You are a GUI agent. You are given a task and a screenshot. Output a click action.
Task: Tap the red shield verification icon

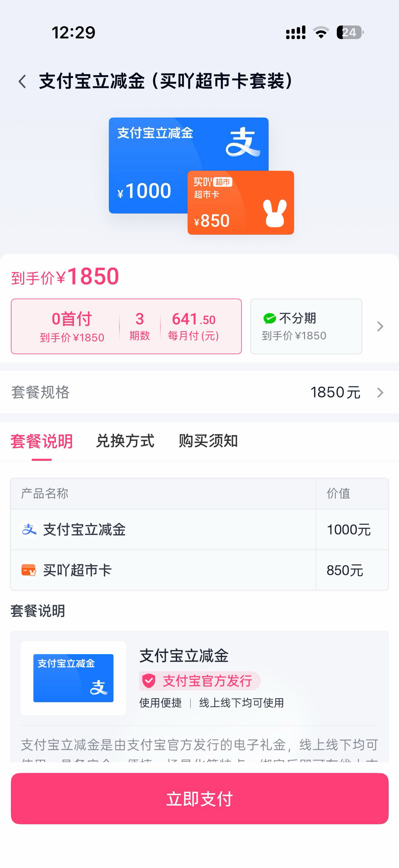coord(149,681)
